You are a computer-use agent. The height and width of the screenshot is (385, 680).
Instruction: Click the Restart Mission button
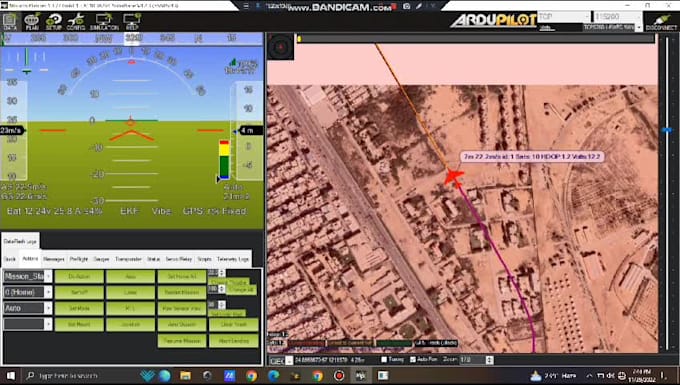182,292
